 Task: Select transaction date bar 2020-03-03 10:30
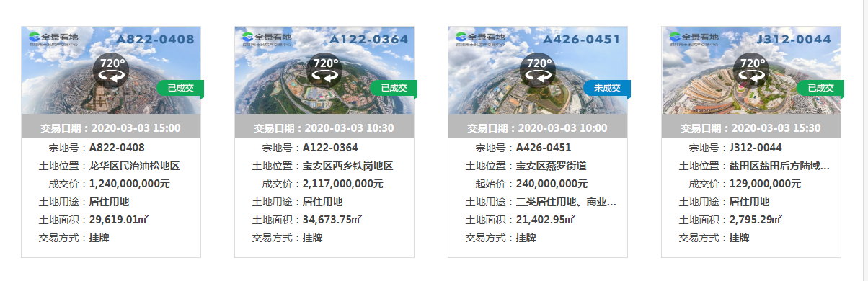(324, 128)
